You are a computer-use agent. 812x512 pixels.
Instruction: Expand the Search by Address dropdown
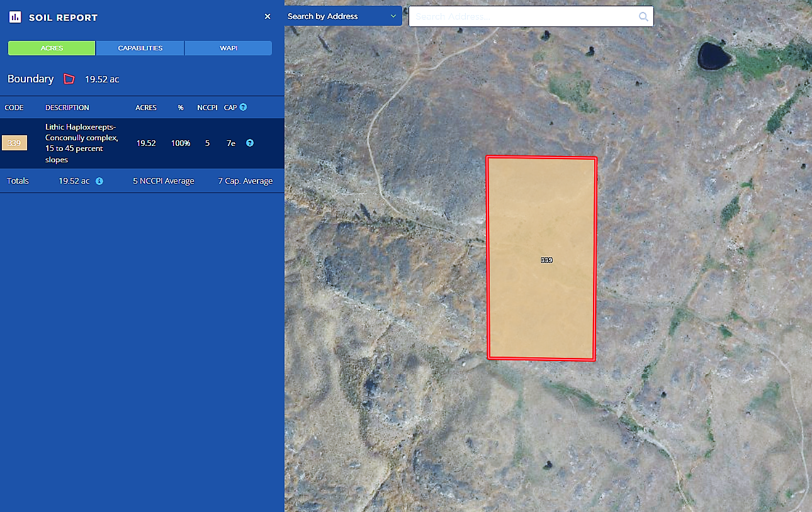pyautogui.click(x=343, y=16)
